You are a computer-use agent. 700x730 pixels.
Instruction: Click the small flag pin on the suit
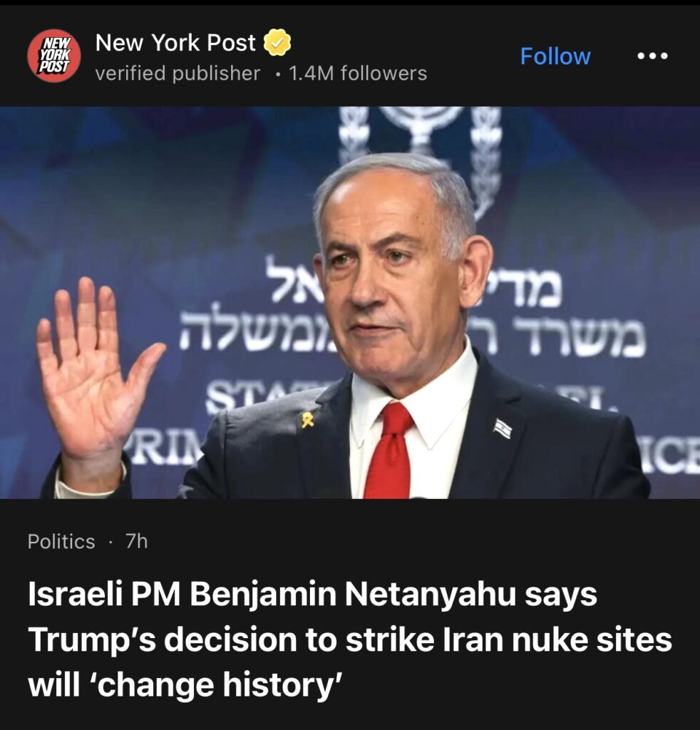pyautogui.click(x=503, y=428)
